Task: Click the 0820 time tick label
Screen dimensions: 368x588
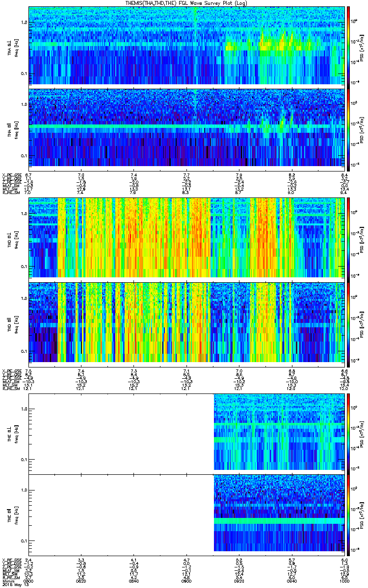Action: (81, 581)
